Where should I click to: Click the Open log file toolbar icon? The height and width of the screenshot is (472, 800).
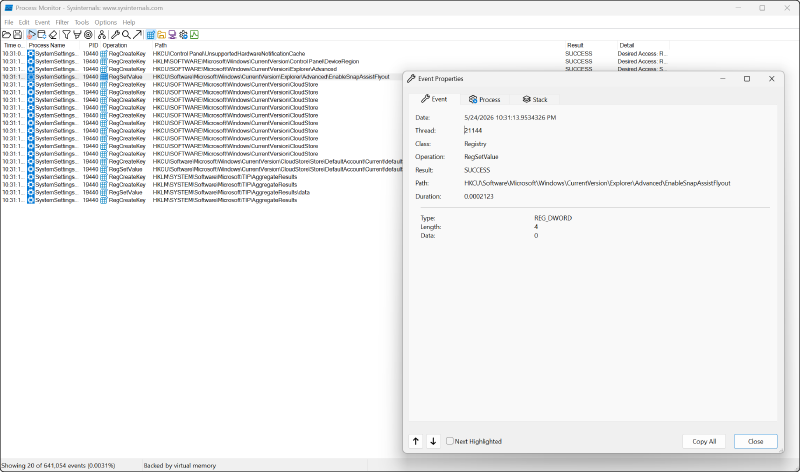click(x=6, y=35)
